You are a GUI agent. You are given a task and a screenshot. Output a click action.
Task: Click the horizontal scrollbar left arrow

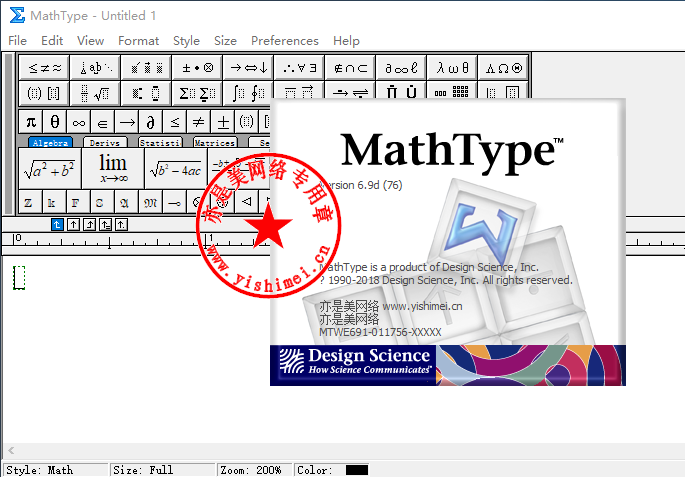coord(11,450)
